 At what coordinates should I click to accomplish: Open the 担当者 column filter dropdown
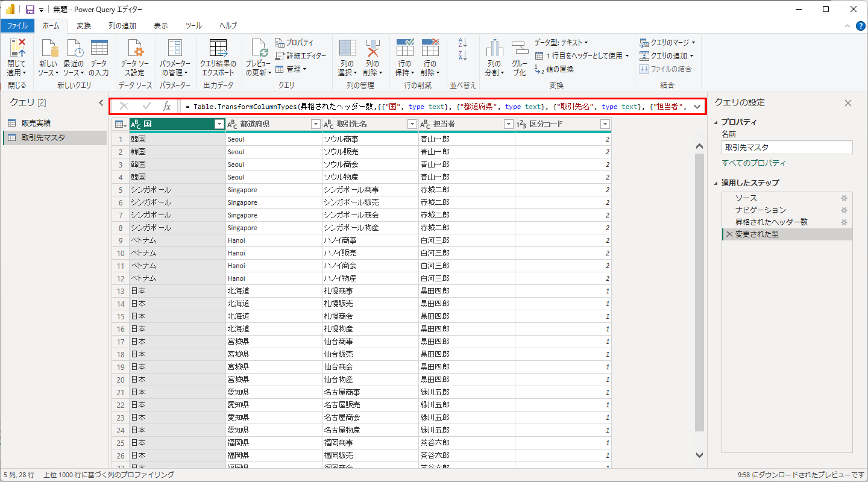tap(509, 124)
